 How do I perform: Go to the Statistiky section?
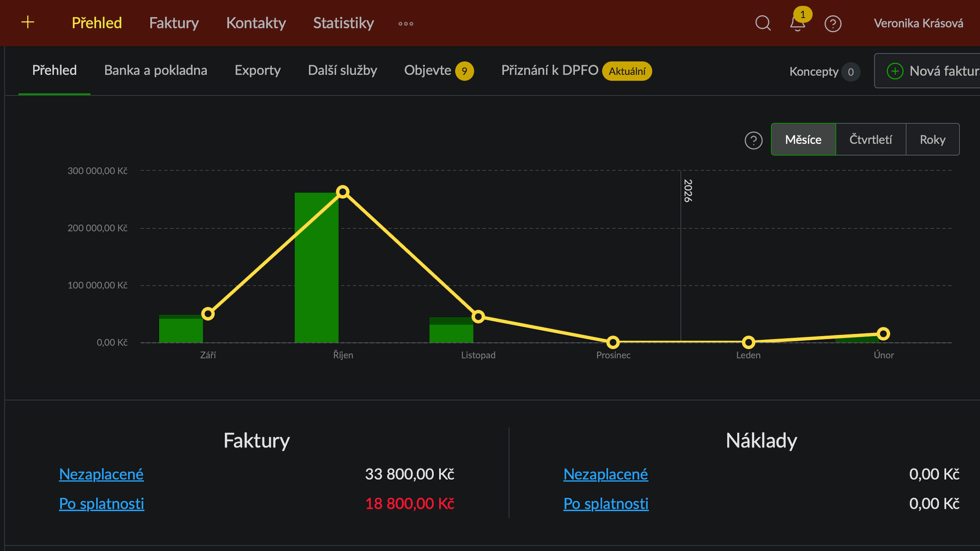343,23
